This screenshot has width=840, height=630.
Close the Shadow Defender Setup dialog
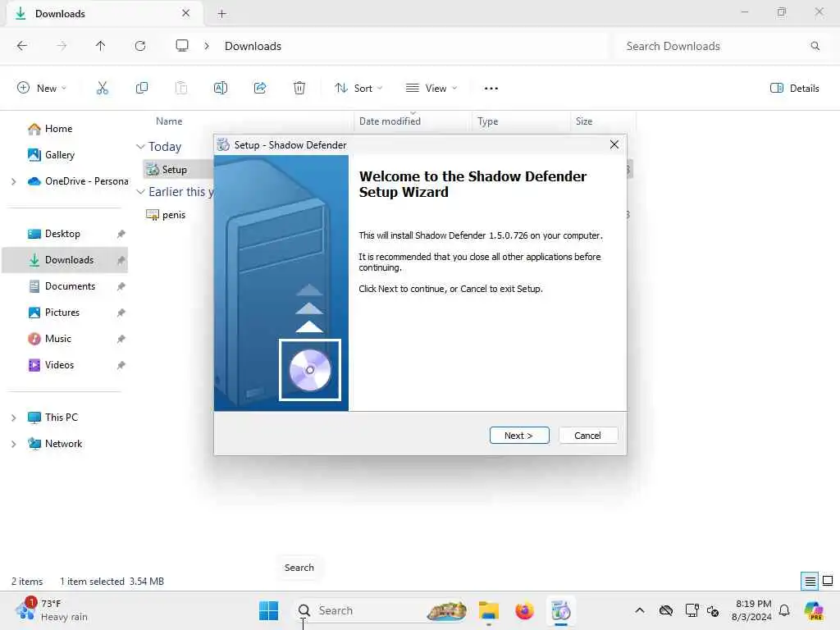click(x=614, y=144)
